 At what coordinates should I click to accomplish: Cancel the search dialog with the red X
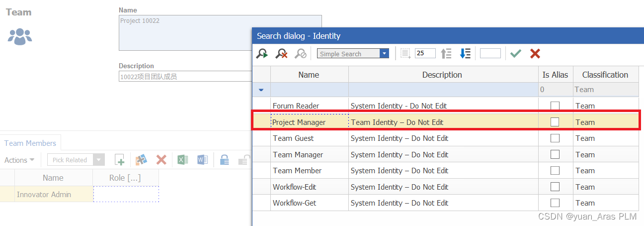(535, 53)
